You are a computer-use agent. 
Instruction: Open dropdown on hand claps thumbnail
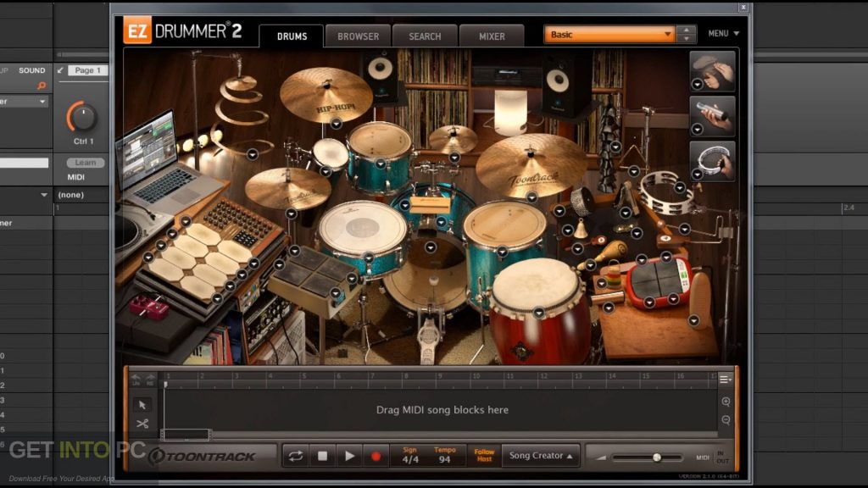pyautogui.click(x=698, y=84)
